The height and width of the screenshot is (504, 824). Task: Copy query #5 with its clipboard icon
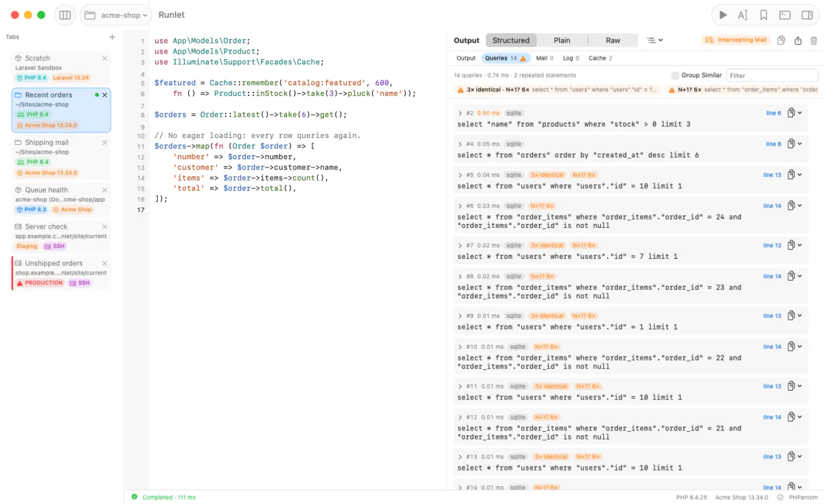pos(792,174)
